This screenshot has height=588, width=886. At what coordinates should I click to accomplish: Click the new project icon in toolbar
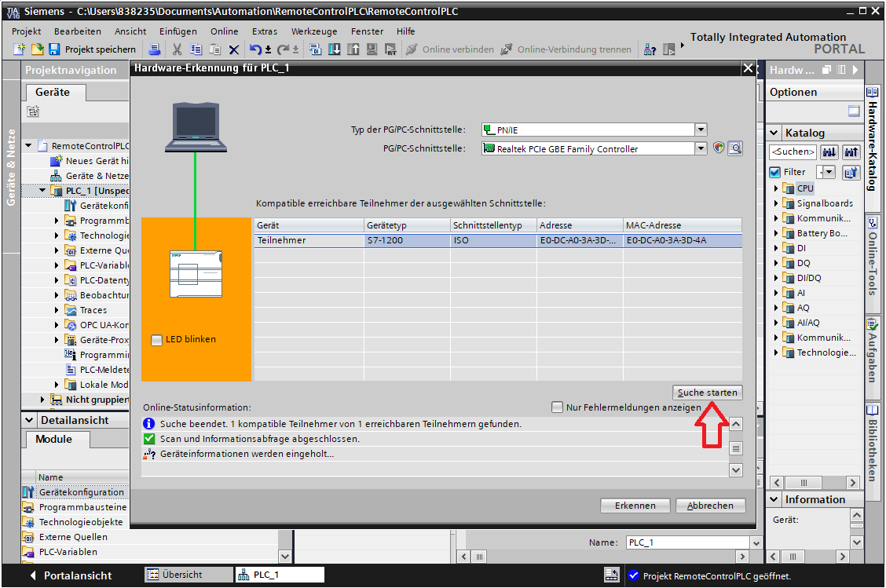point(19,49)
